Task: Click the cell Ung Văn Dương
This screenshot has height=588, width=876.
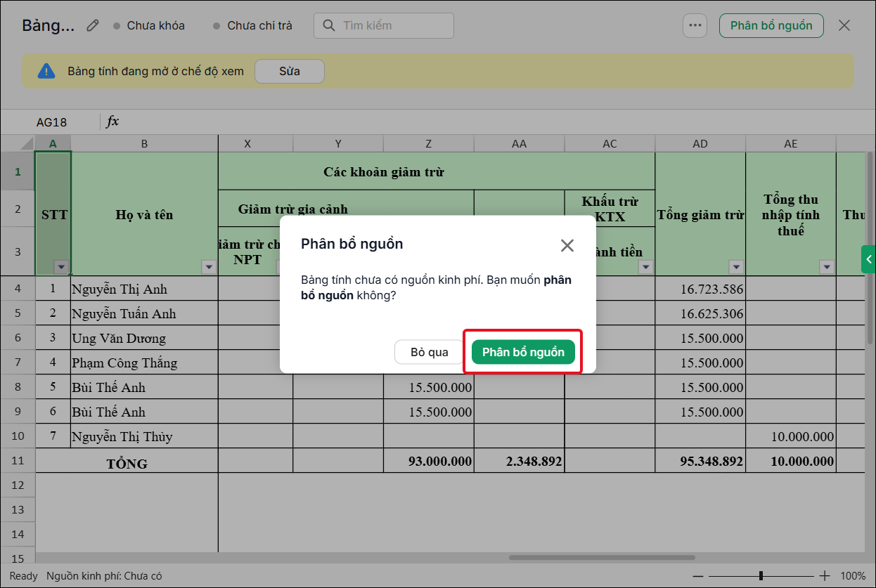Action: pos(144,338)
